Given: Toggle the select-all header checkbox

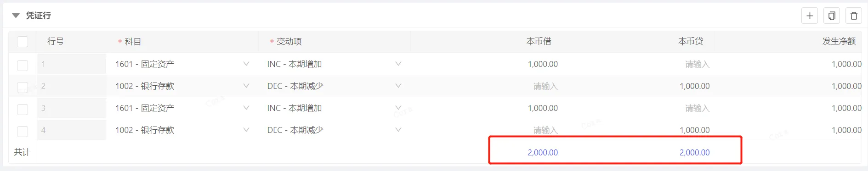Looking at the screenshot, I should pos(23,42).
